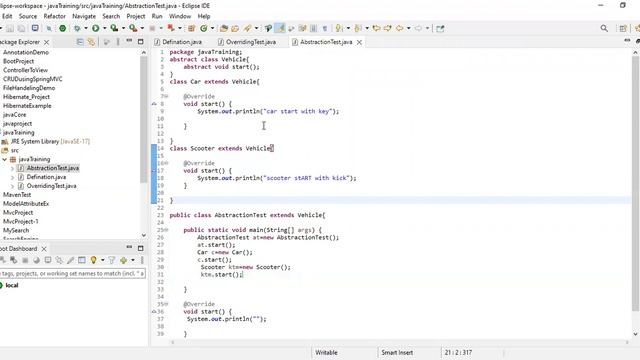640x360 pixels.
Task: Toggle the filter funnel in Boot Dashboard
Action: tap(111, 260)
